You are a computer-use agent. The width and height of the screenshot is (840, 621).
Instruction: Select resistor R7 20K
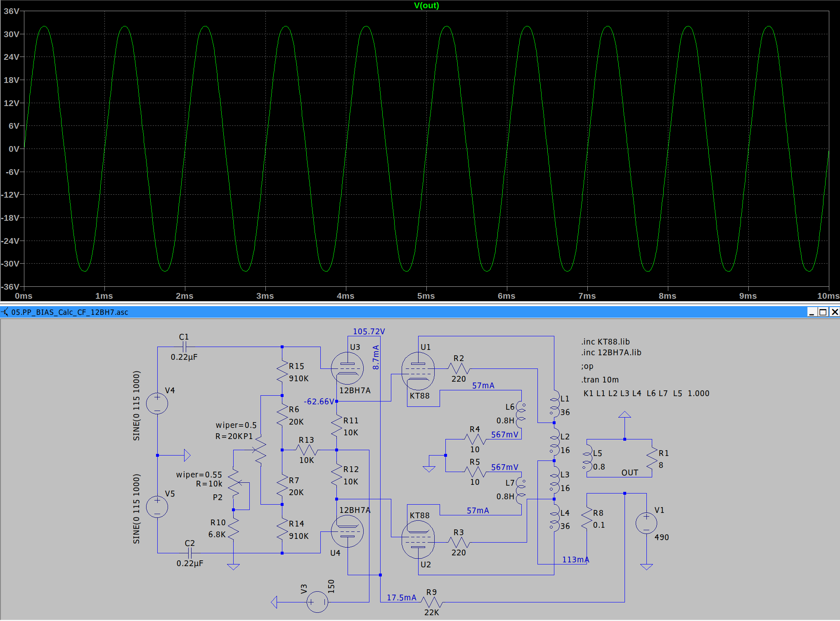point(282,486)
